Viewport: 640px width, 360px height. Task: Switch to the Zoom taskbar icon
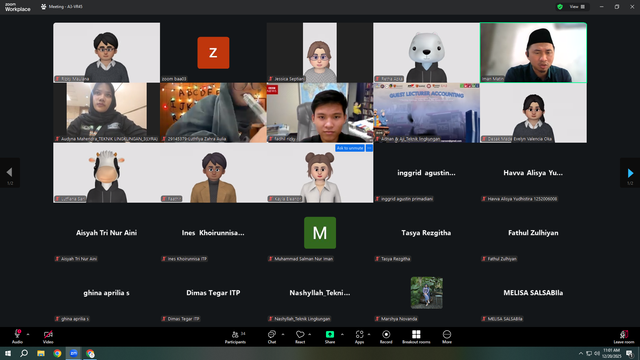74,353
